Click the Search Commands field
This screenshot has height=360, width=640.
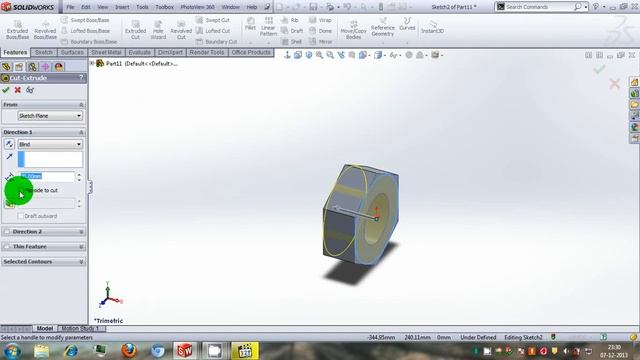pyautogui.click(x=538, y=7)
